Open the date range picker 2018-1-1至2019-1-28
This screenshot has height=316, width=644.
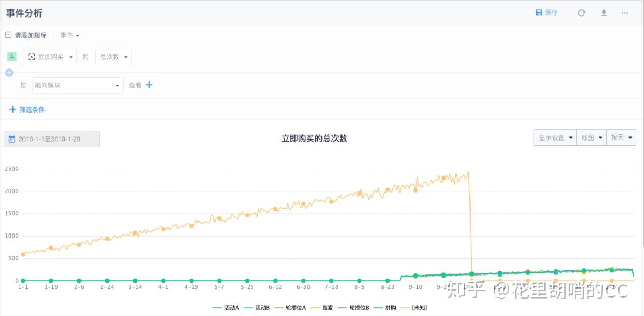pos(51,139)
